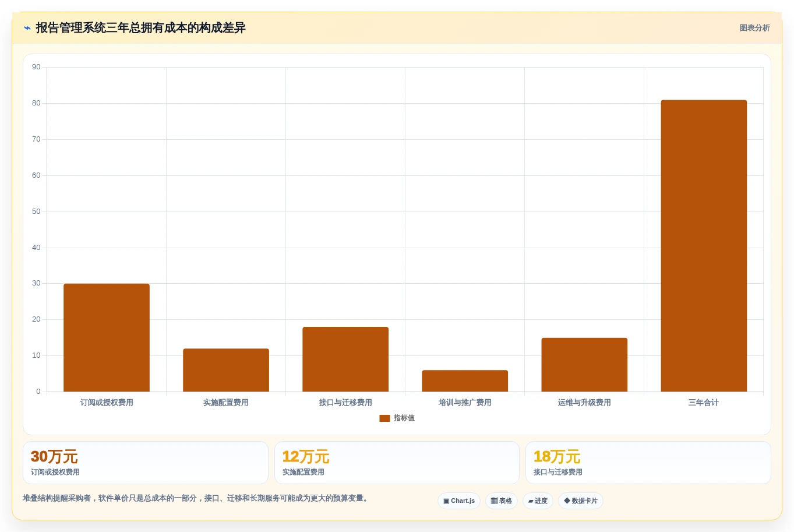Click the 运维与升级费用 x-axis label
794x532 pixels.
coord(584,403)
